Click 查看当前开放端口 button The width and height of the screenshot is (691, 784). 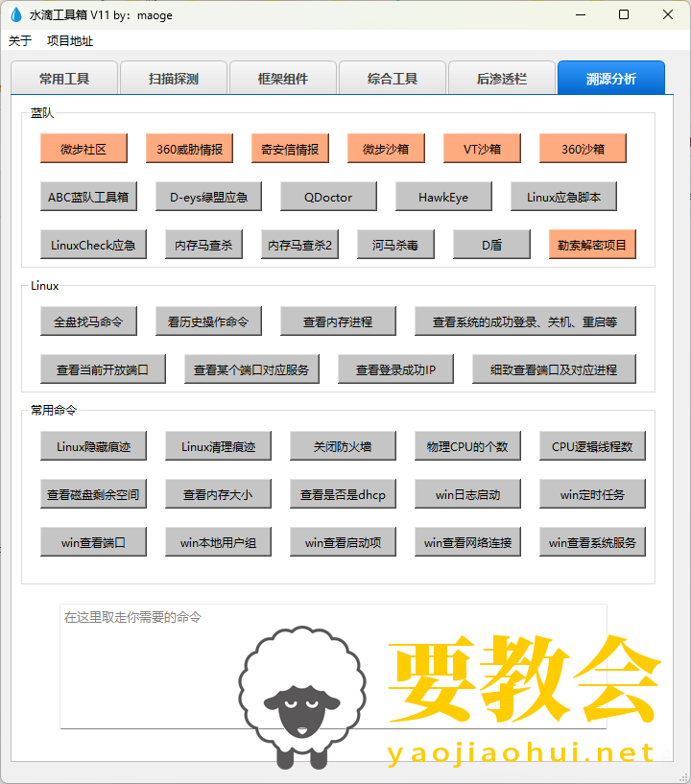point(103,369)
